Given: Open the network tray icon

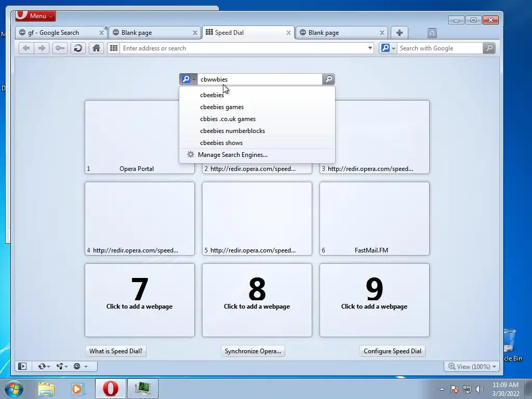Looking at the screenshot, I should point(467,389).
